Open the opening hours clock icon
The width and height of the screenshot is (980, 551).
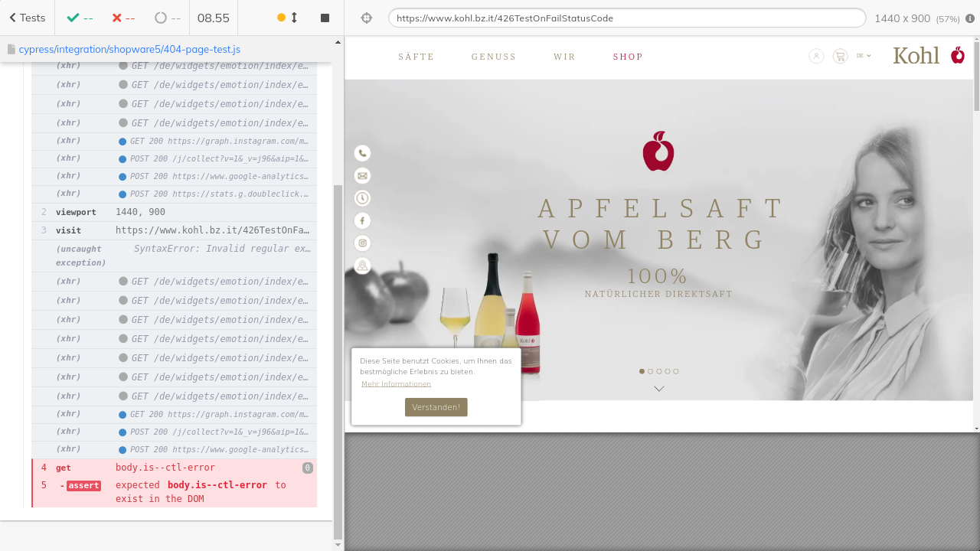click(362, 198)
